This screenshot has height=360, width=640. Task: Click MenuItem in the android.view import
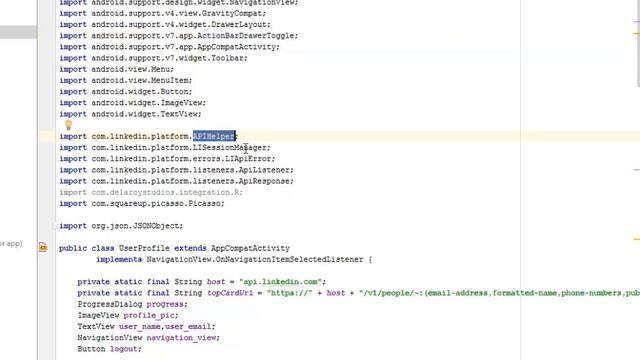pos(169,80)
